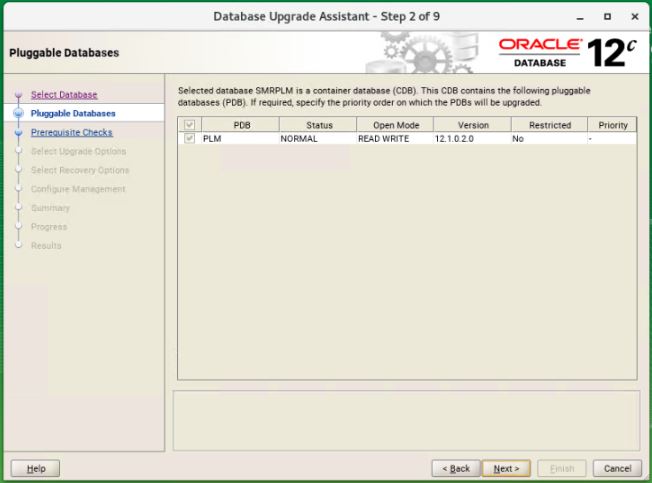Click the Priority column header

612,125
